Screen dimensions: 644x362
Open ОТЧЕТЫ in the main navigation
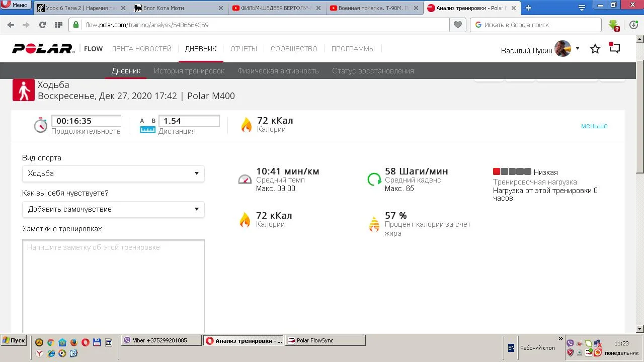point(244,49)
